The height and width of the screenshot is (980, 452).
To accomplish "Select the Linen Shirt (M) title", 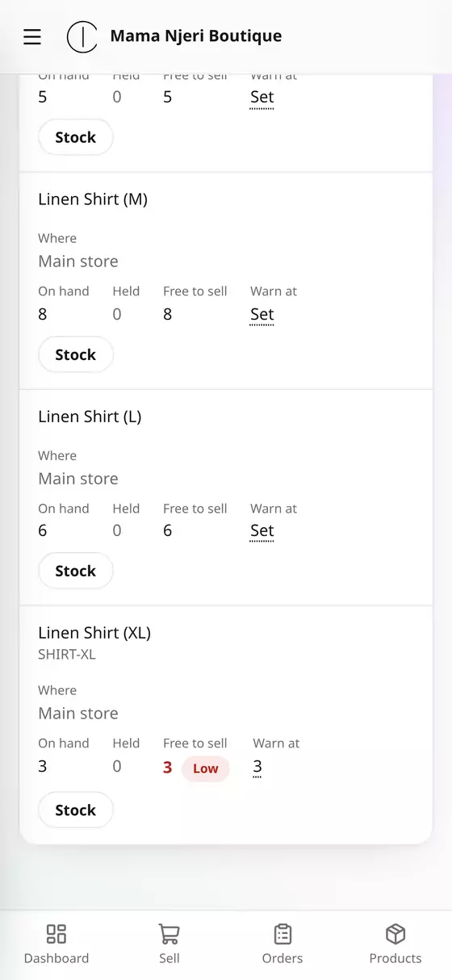I will pyautogui.click(x=93, y=199).
